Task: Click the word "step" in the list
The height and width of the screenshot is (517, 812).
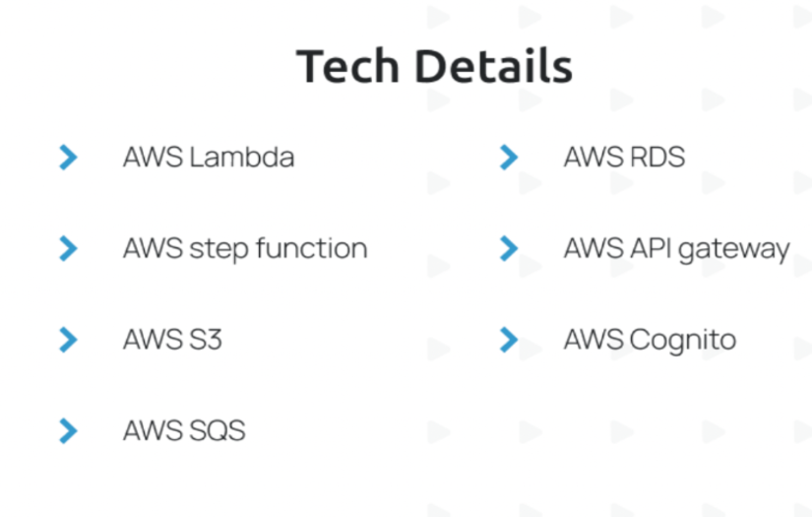Action: (219, 249)
